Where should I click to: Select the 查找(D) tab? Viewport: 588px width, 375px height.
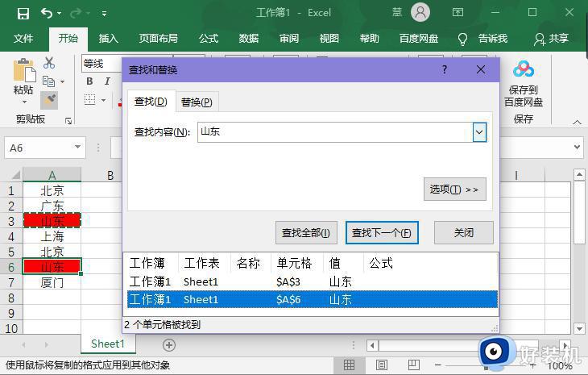pos(151,102)
